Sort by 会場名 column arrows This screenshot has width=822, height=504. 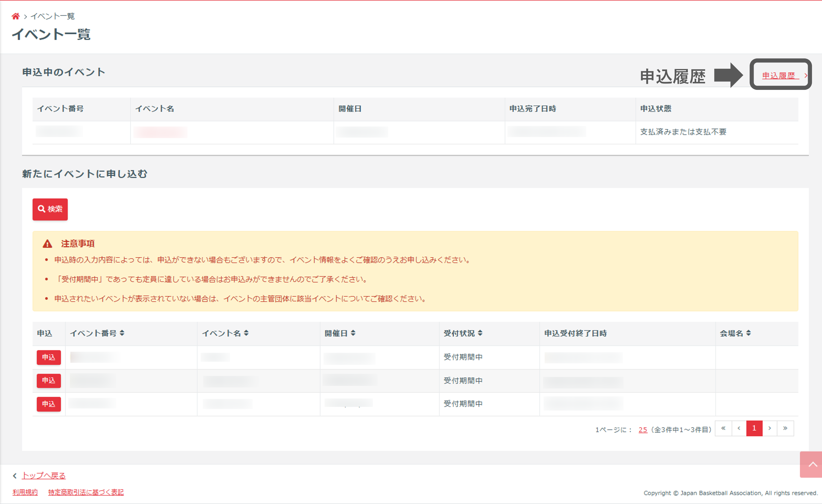749,333
